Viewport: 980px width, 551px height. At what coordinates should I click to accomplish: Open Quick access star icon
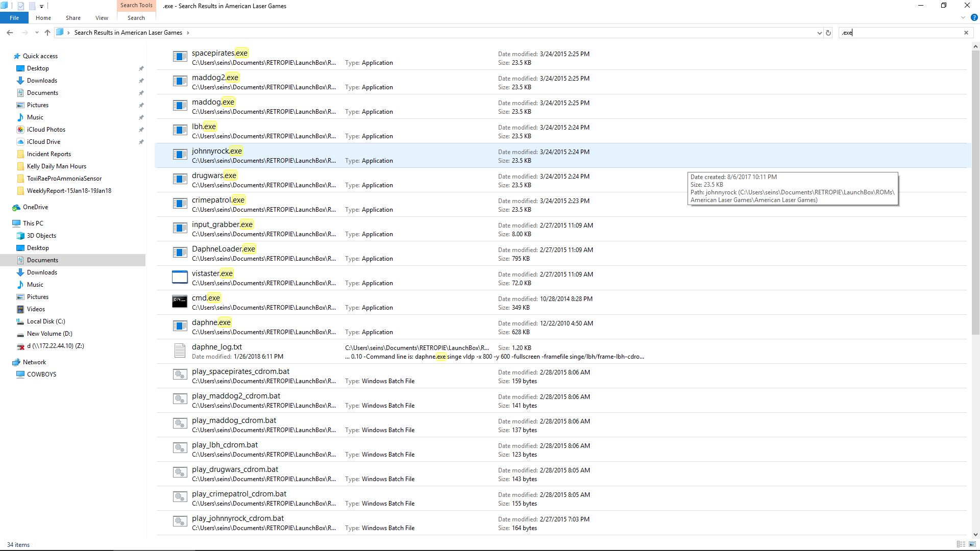tap(17, 56)
